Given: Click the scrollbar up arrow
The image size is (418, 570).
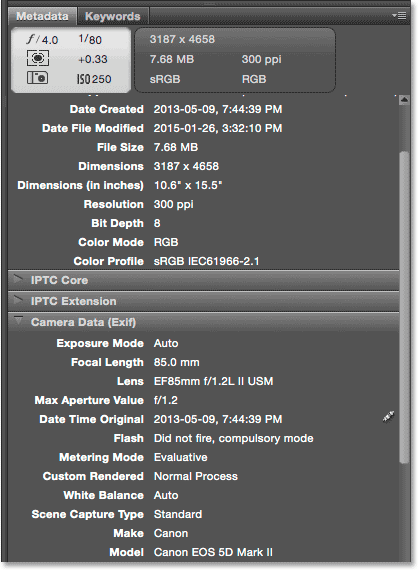Looking at the screenshot, I should pos(404,100).
